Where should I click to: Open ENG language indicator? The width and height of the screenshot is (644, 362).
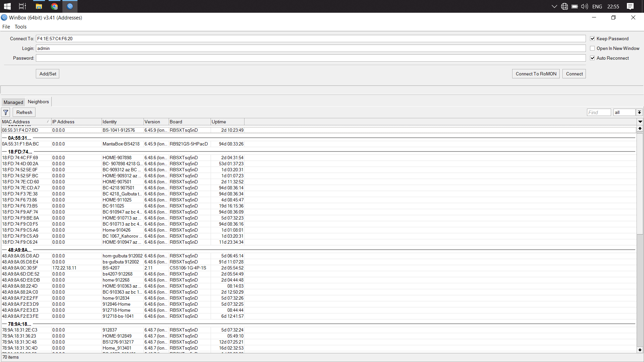(597, 6)
